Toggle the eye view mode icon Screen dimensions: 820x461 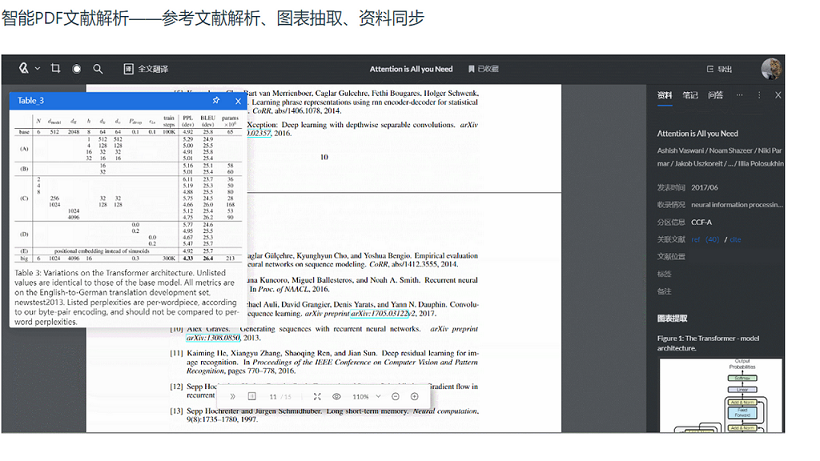336,397
